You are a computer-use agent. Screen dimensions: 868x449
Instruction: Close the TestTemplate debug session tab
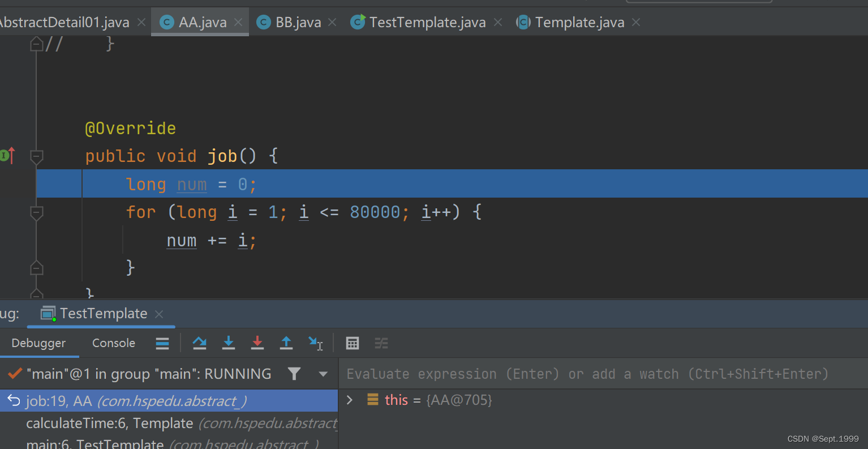159,314
